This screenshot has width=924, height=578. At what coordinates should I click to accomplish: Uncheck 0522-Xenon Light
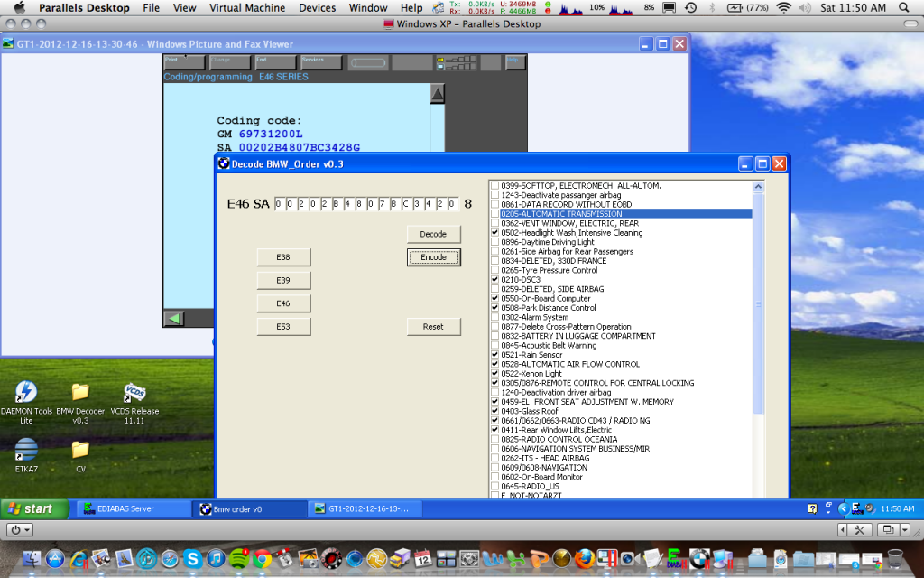tap(495, 374)
